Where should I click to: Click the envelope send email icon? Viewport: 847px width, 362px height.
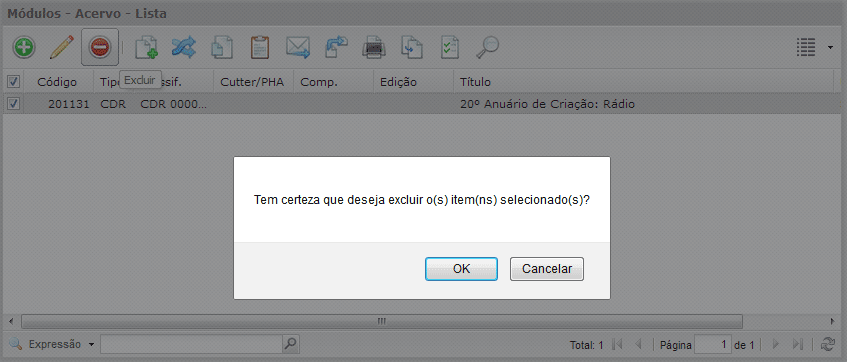[297, 48]
